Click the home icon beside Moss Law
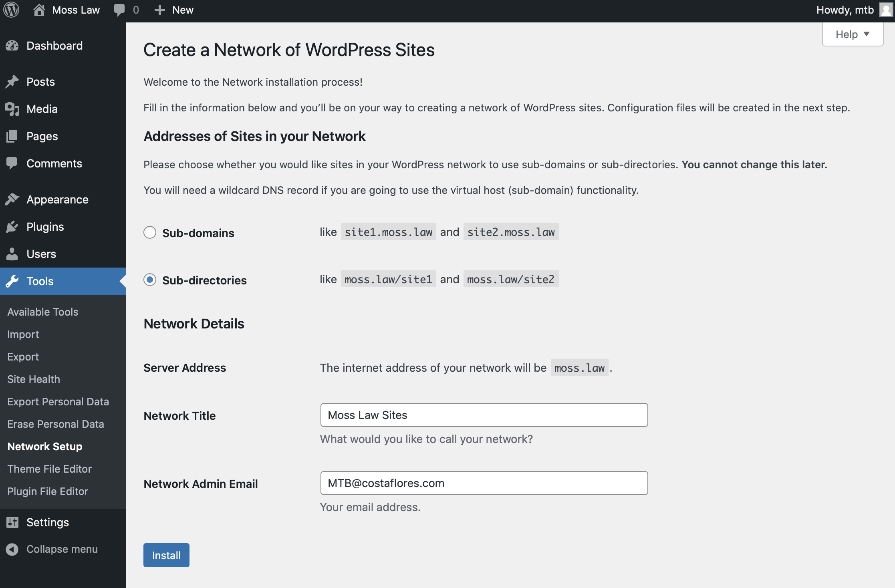 tap(39, 10)
